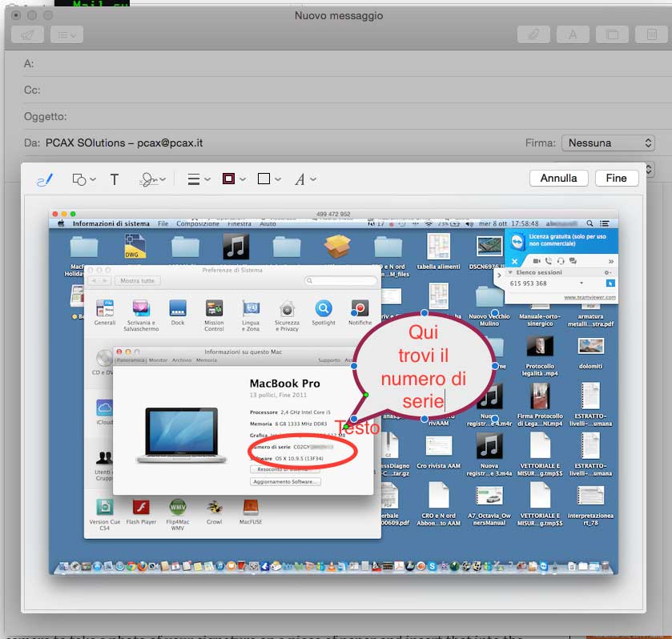Open the photo browser toolbar button
Image resolution: width=672 pixels, height=639 pixels.
click(612, 34)
